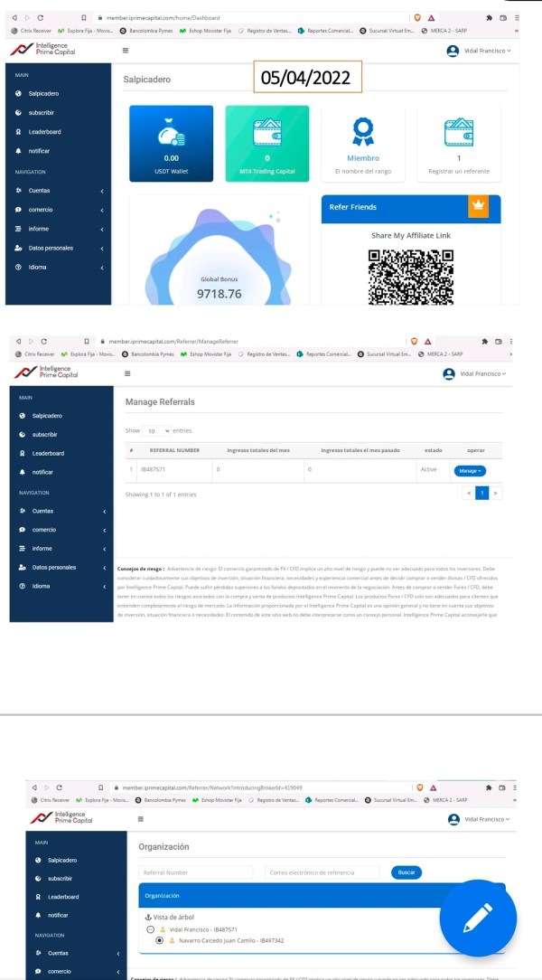This screenshot has height=980, width=542.
Task: Expand Datos personales submenu in Manage Referrals sidebar
Action: [61, 568]
